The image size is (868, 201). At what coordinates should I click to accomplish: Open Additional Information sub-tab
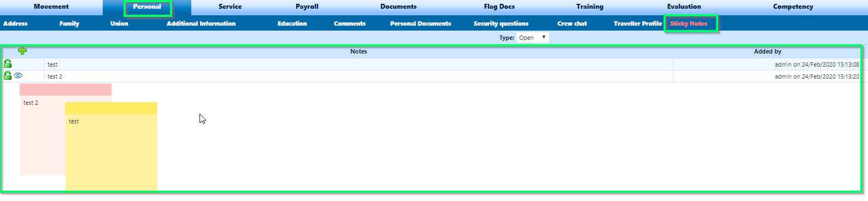point(201,23)
